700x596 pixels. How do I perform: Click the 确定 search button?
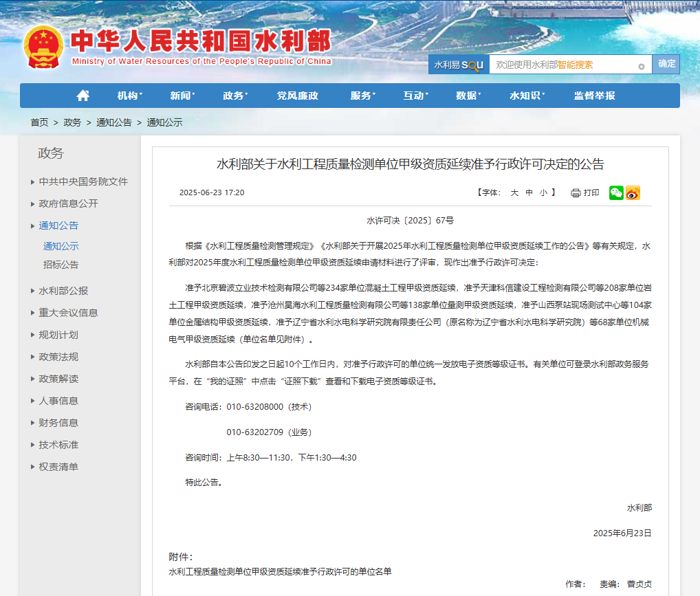point(666,65)
